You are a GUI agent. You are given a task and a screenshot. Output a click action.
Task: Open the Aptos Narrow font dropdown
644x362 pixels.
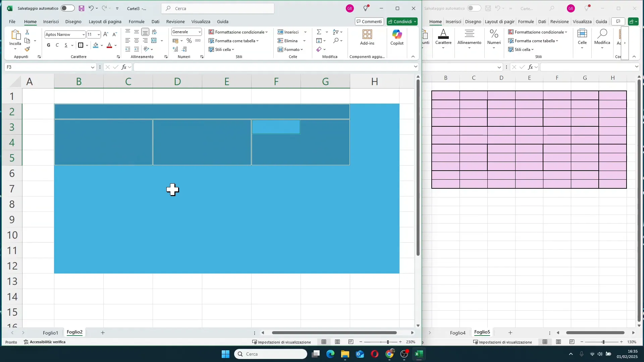84,35
